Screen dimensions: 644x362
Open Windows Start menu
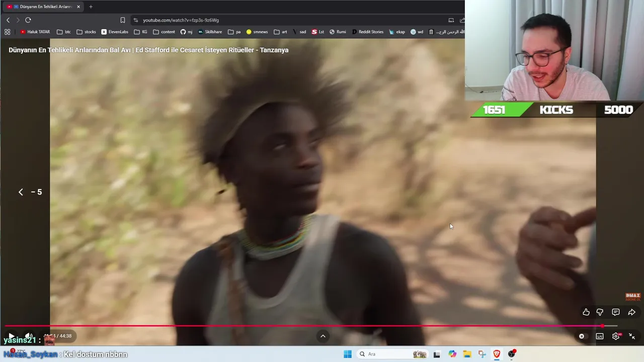point(348,354)
